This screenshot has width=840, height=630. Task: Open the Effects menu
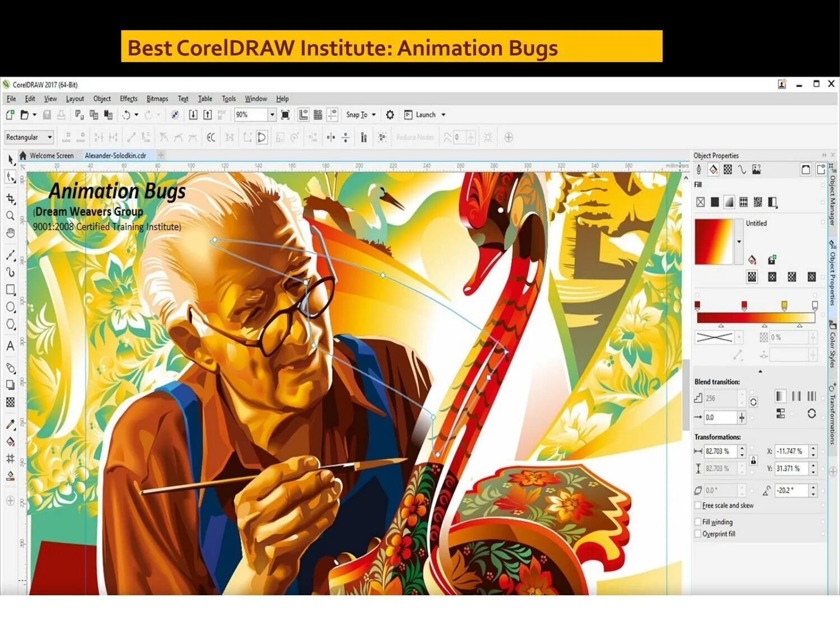(129, 99)
